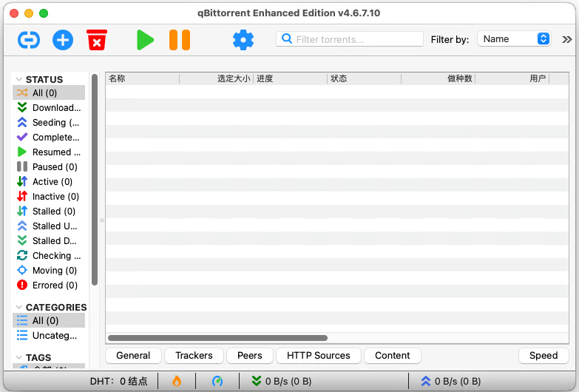Click the red Delete torrent icon

[x=97, y=40]
